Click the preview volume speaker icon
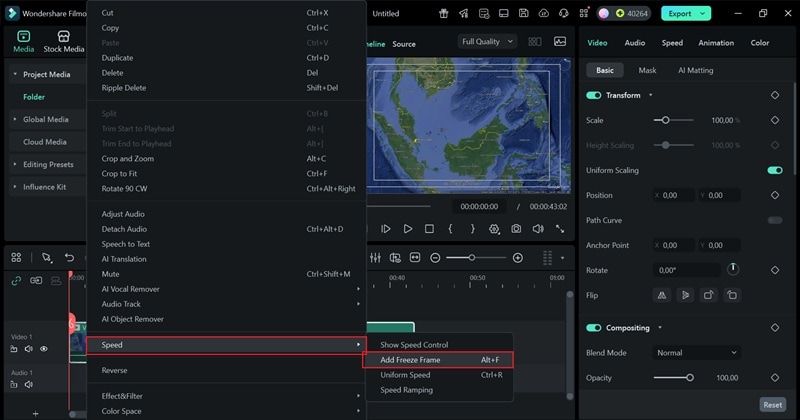 (538, 229)
